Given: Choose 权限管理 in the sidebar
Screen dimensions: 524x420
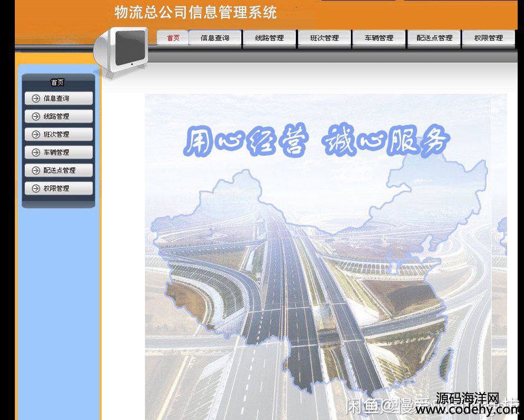Looking at the screenshot, I should [x=58, y=189].
